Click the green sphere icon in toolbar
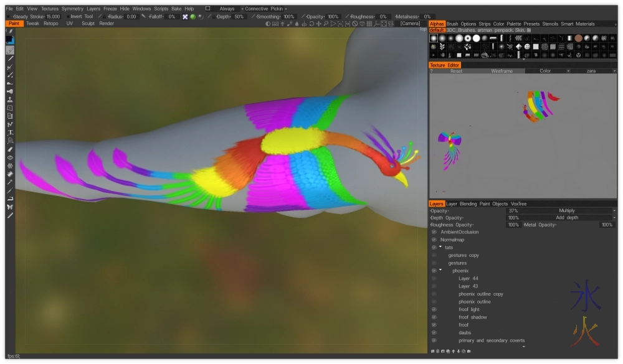The height and width of the screenshot is (364, 623). [193, 17]
